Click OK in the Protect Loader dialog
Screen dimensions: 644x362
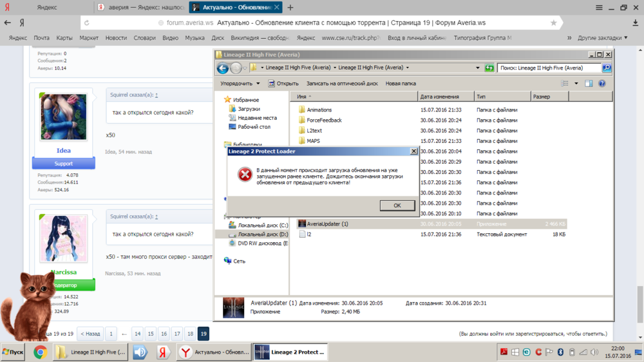point(397,205)
